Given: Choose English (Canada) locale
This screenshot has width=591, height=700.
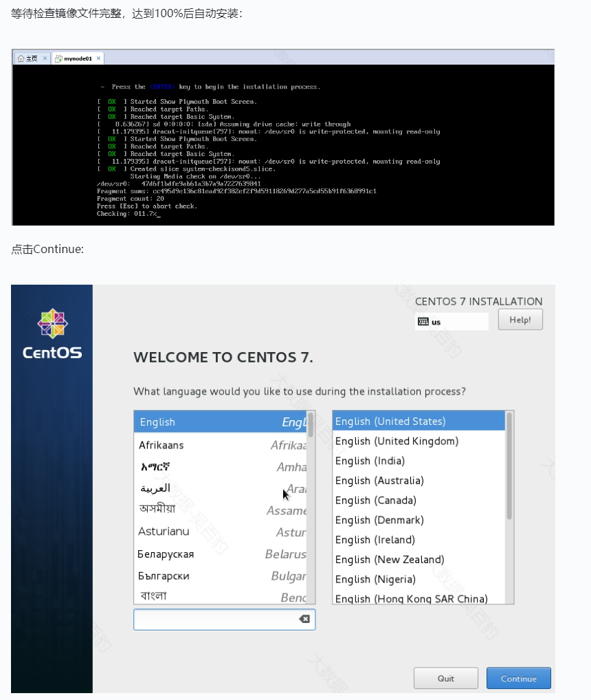Looking at the screenshot, I should (419, 500).
